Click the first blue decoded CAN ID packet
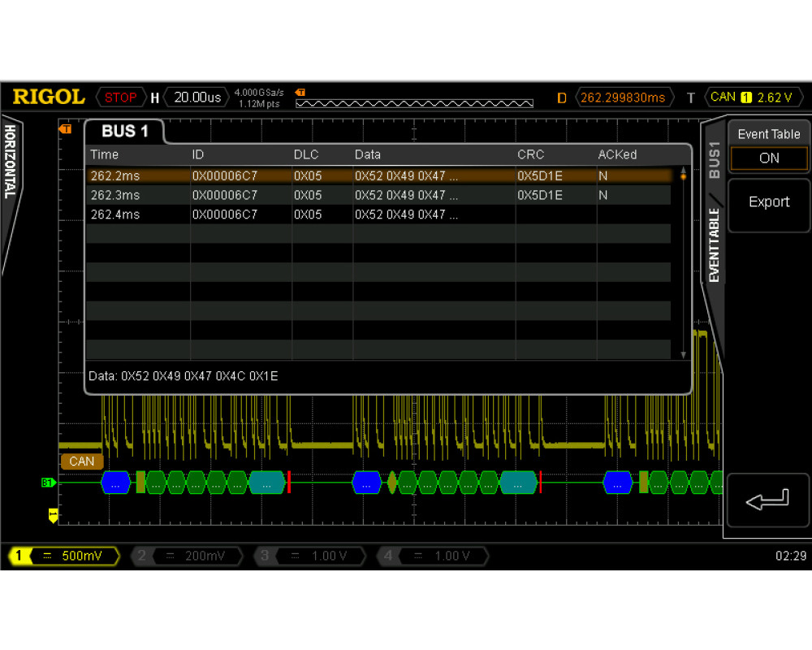812x650 pixels. click(115, 483)
